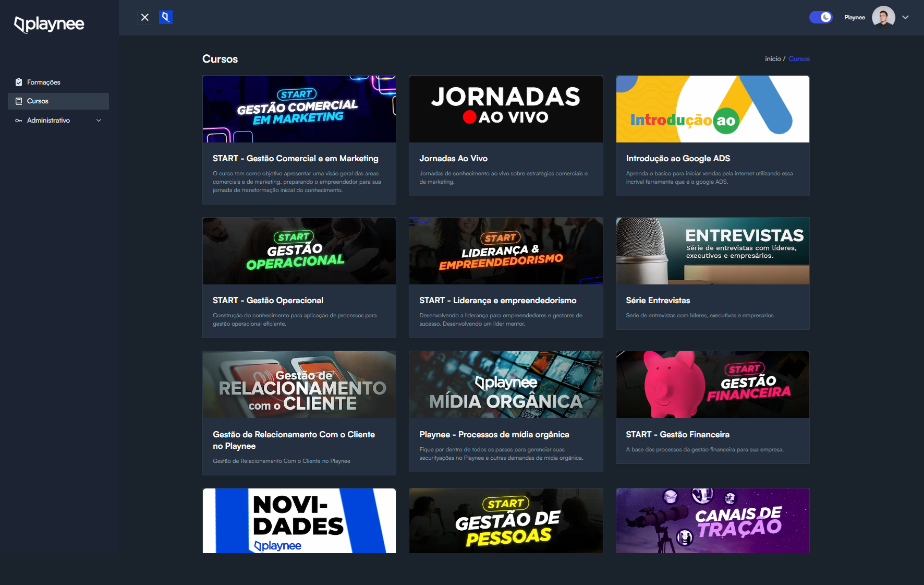
Task: Click the Formações clipboard icon
Action: pyautogui.click(x=19, y=82)
